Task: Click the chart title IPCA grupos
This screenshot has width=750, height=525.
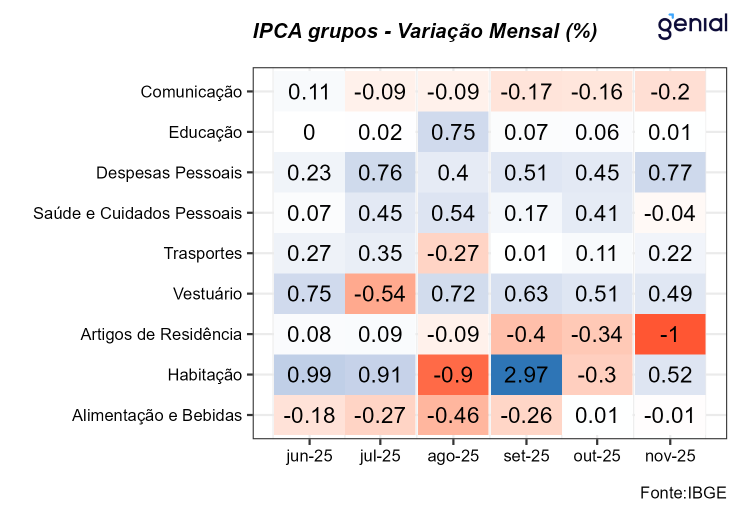Action: coord(425,31)
